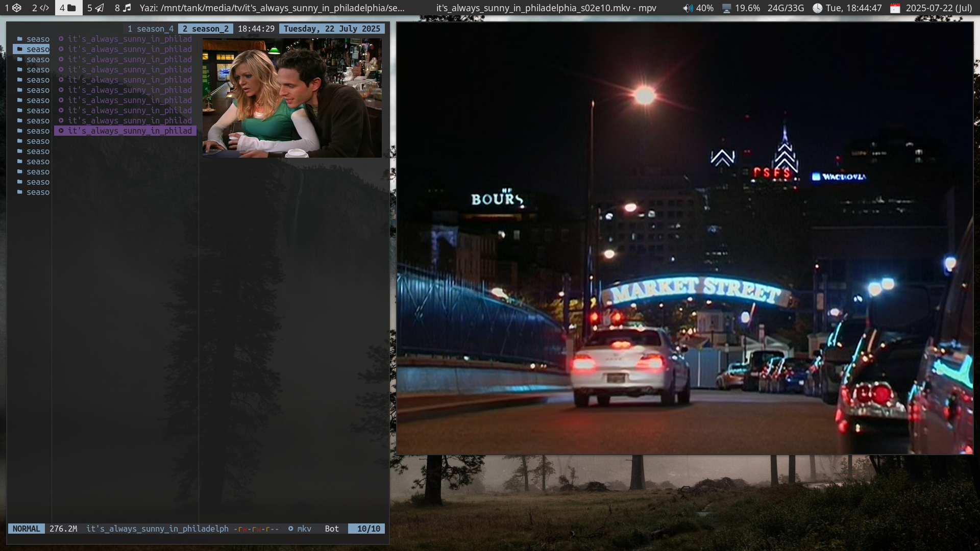The image size is (980, 551).
Task: Open workspace 5 with paper plane icon
Action: 95,8
